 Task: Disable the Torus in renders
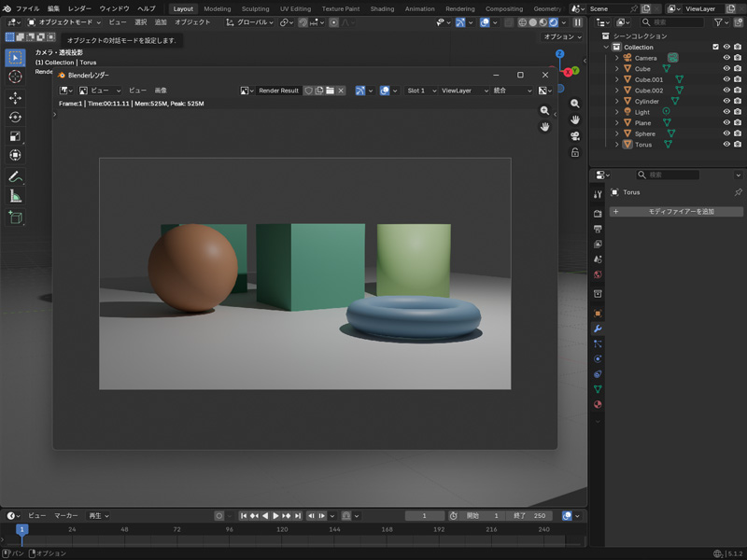point(738,145)
